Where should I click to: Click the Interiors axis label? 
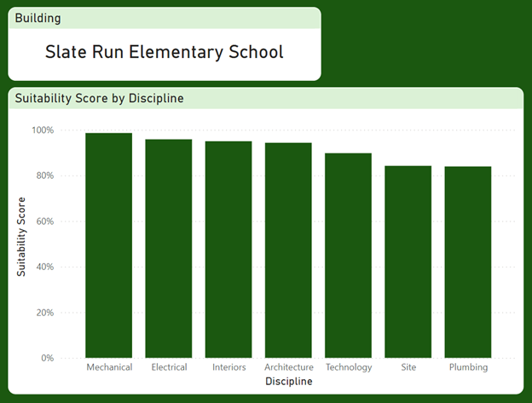pyautogui.click(x=229, y=367)
